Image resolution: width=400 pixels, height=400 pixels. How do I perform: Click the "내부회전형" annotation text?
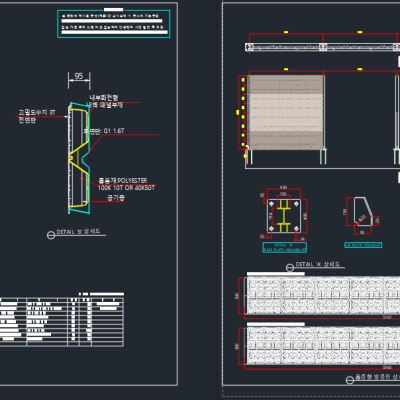[104, 98]
